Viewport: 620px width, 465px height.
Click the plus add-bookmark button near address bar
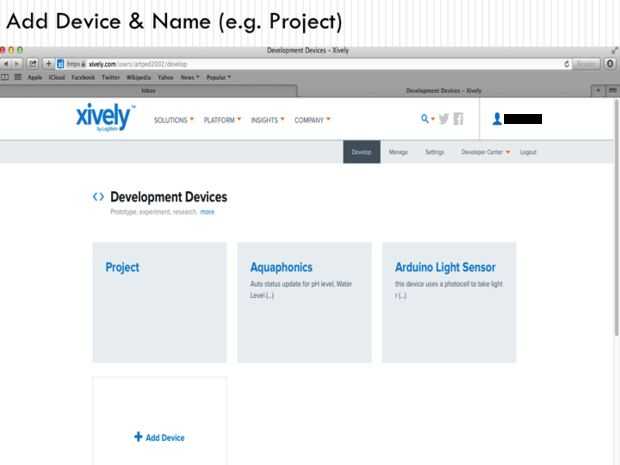(x=48, y=64)
